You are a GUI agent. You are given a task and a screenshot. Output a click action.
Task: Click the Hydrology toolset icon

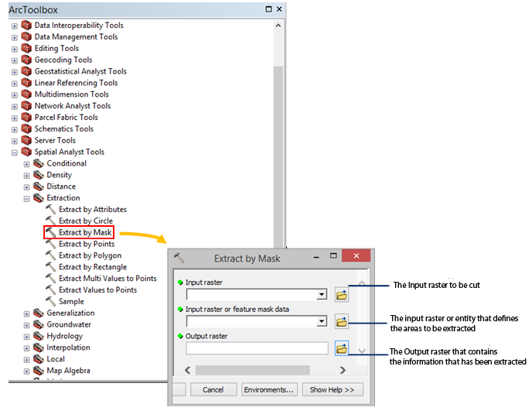[x=39, y=337]
